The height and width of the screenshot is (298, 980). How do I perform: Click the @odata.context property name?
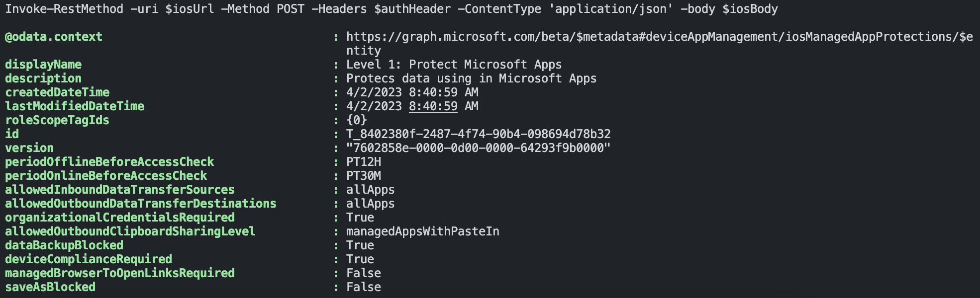click(x=54, y=37)
